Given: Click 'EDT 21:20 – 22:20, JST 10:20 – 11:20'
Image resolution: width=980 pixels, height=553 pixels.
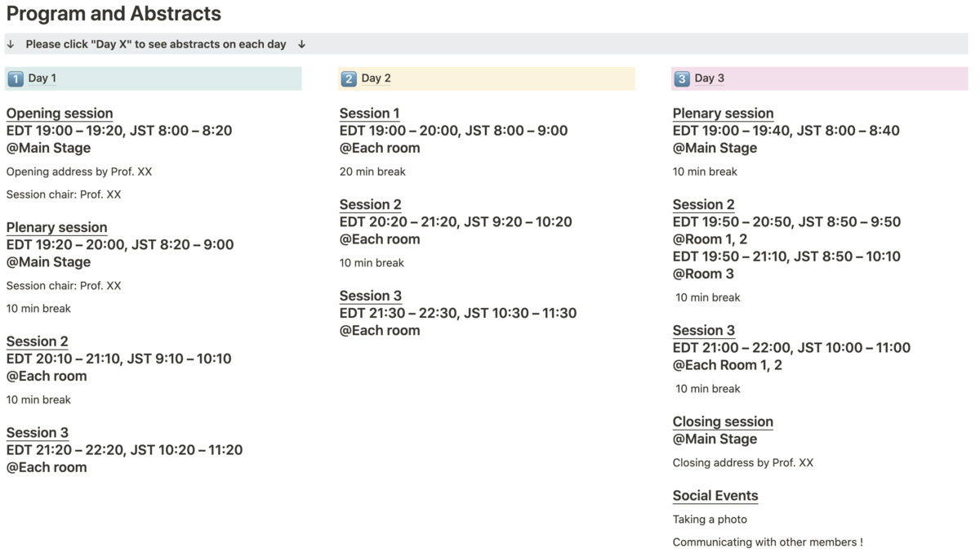Looking at the screenshot, I should pyautogui.click(x=124, y=450).
